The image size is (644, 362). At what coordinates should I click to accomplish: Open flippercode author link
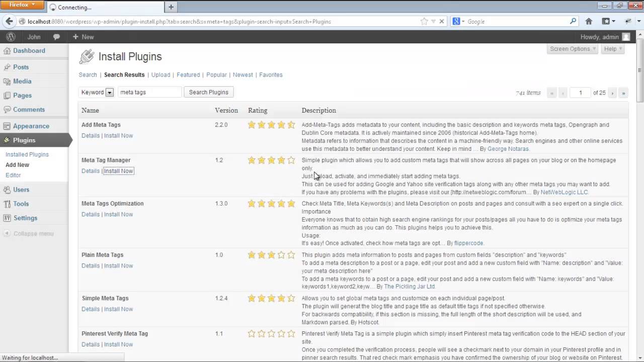[468, 243]
